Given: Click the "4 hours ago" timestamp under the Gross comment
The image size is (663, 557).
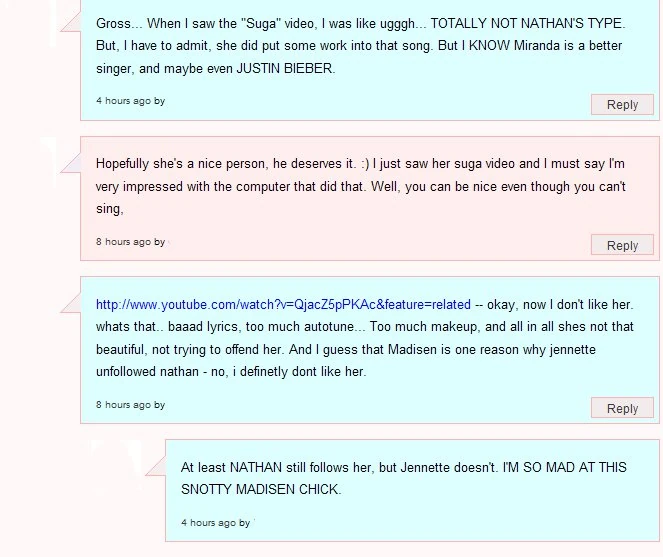Looking at the screenshot, I should [124, 101].
